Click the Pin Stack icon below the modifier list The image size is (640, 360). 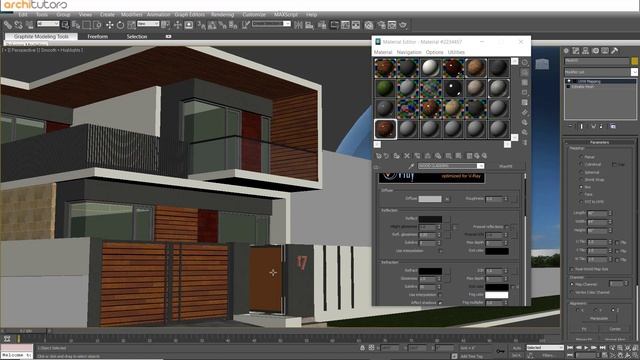pyautogui.click(x=571, y=126)
